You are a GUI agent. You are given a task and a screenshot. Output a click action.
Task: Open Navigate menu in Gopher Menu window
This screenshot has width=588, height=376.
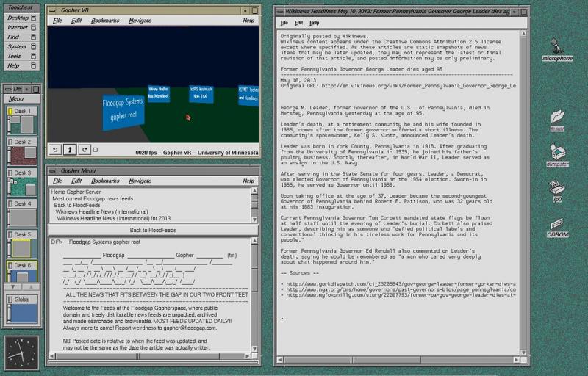click(140, 181)
